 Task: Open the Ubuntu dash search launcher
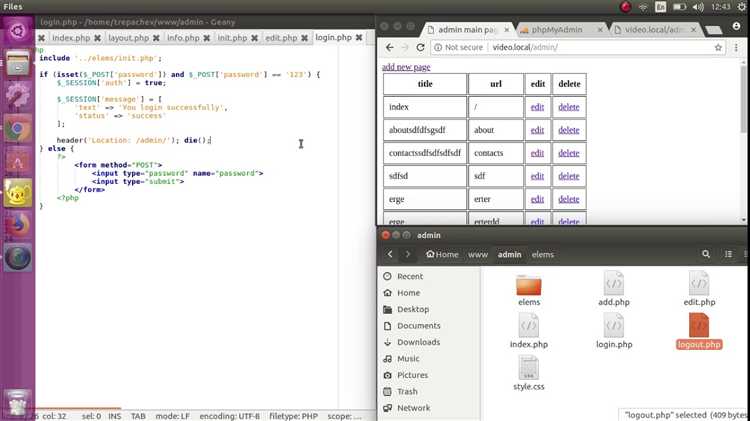point(18,32)
